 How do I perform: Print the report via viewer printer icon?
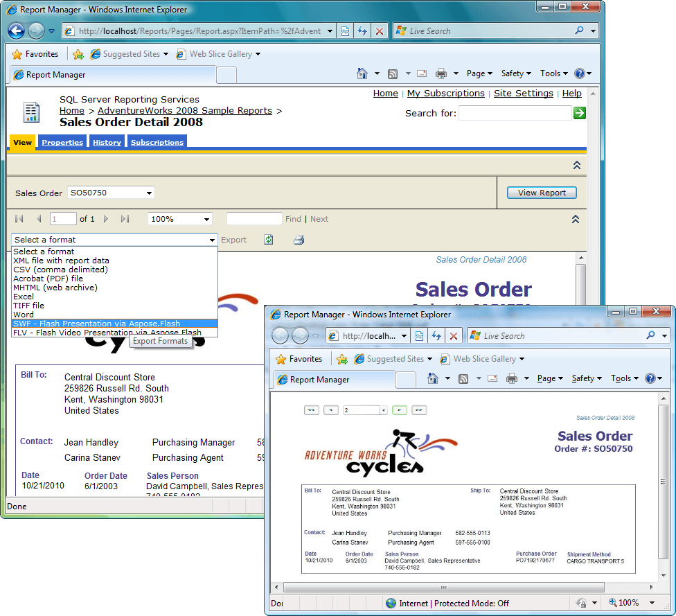coord(299,240)
